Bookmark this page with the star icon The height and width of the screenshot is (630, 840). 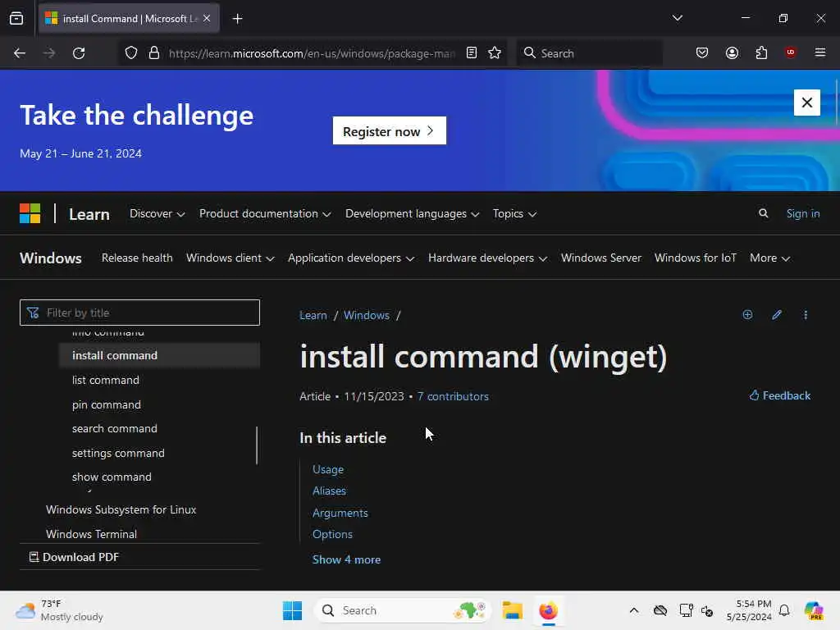tap(495, 53)
